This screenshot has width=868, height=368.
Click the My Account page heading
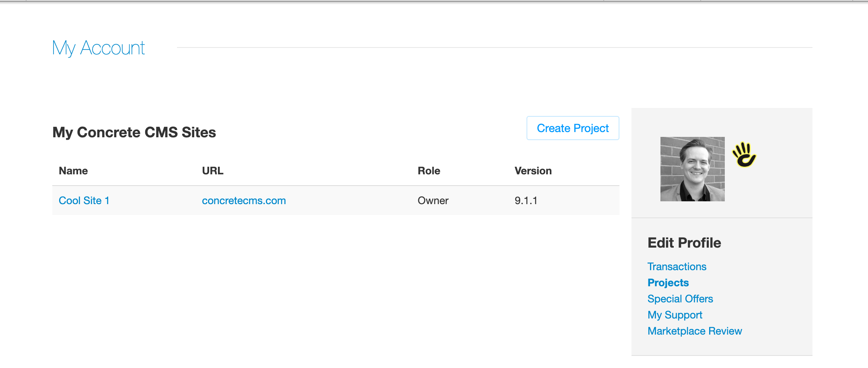coord(99,48)
